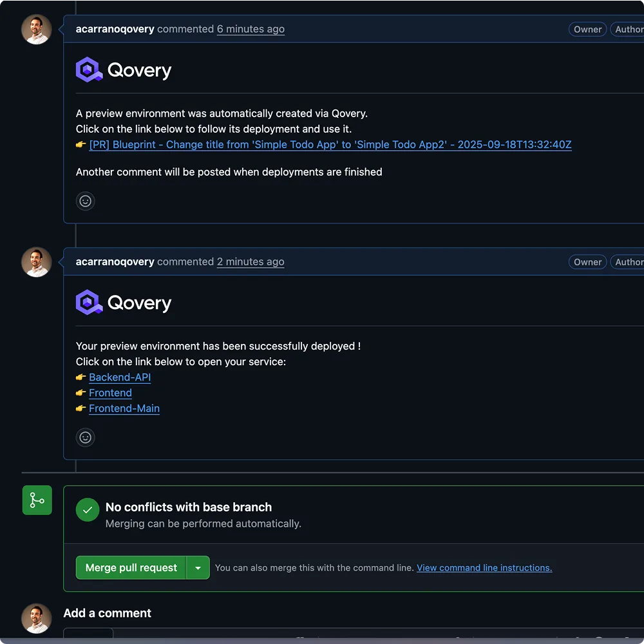
Task: Click the Qovery logo in the second comment
Action: (124, 303)
